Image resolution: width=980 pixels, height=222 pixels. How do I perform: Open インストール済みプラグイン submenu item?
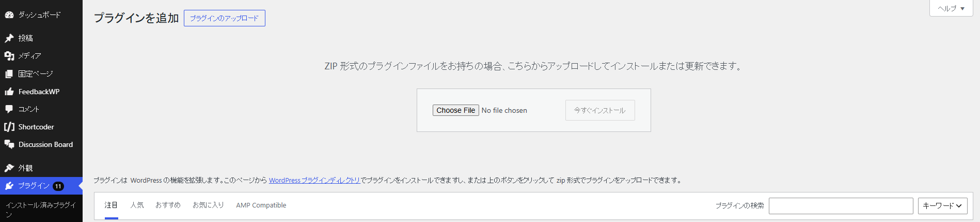click(x=41, y=209)
